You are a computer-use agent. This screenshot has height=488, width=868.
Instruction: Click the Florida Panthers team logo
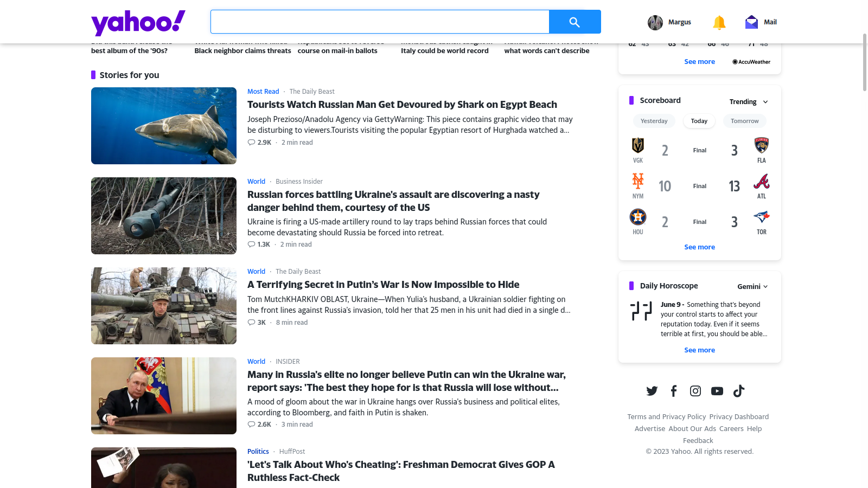coord(762,145)
